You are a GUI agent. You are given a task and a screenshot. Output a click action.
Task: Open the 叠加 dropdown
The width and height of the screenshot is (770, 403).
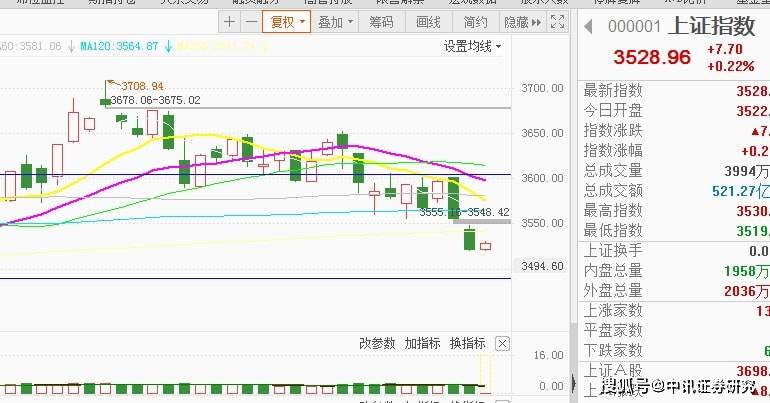335,22
